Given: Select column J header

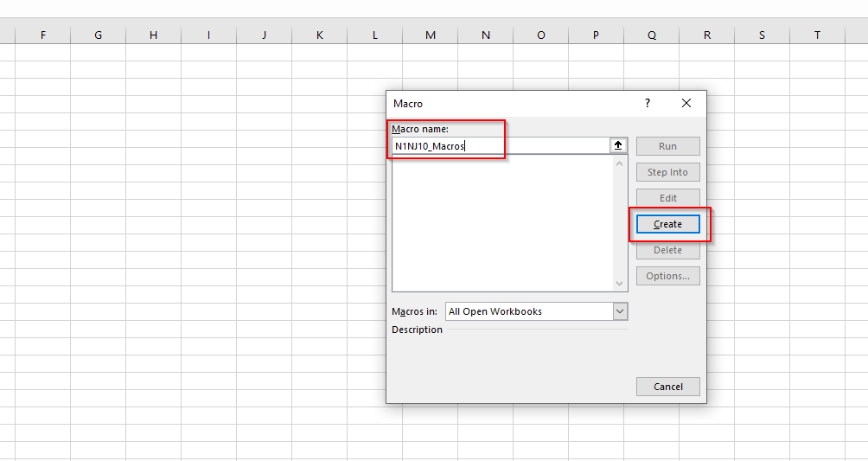Looking at the screenshot, I should click(x=264, y=35).
